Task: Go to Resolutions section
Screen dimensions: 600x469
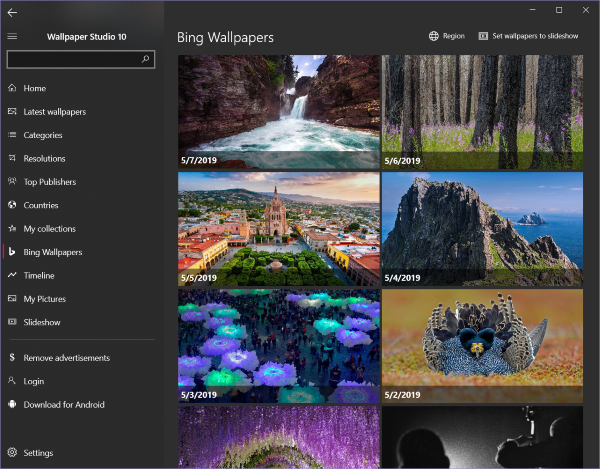Action: 44,158
